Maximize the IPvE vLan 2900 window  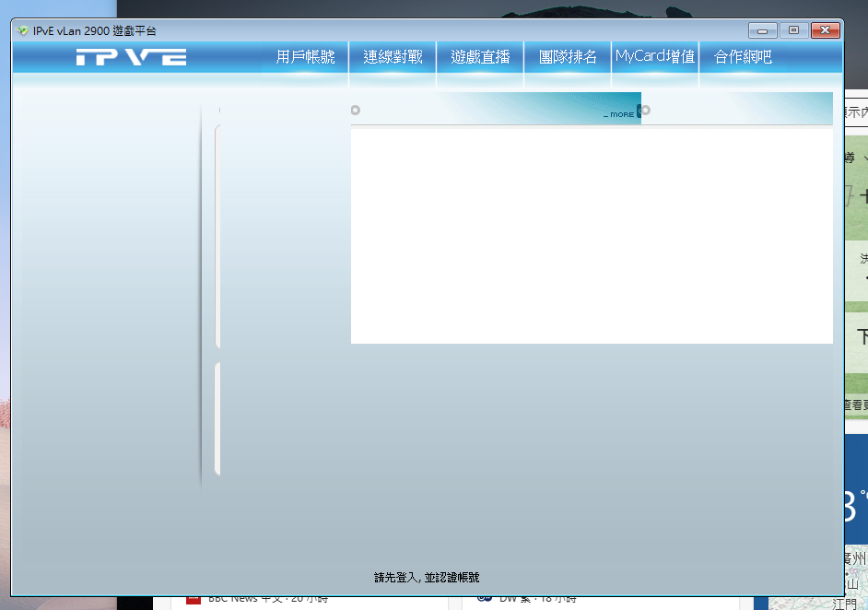[793, 30]
